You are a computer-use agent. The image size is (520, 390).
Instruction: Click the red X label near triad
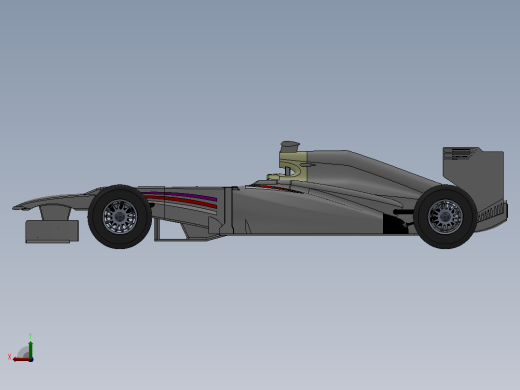click(x=9, y=357)
